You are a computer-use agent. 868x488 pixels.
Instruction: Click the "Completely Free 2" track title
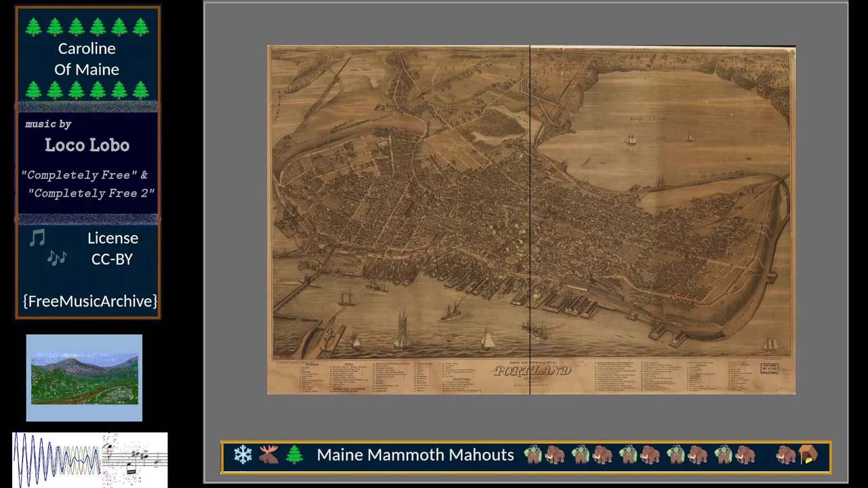point(92,193)
